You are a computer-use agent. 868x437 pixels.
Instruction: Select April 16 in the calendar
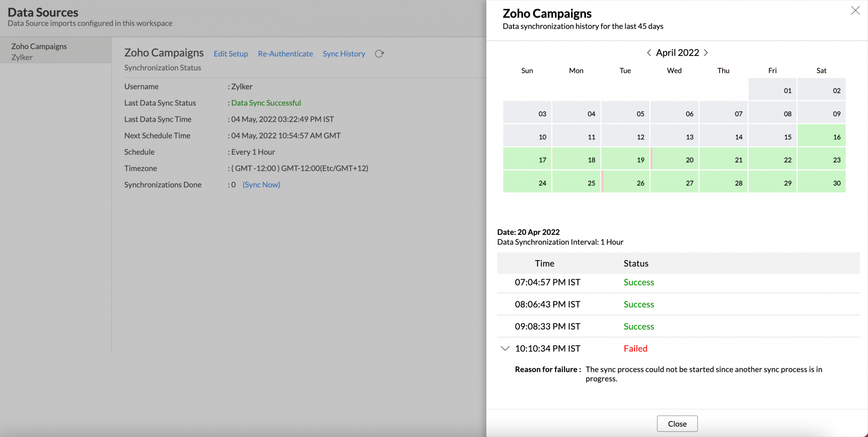[822, 136]
